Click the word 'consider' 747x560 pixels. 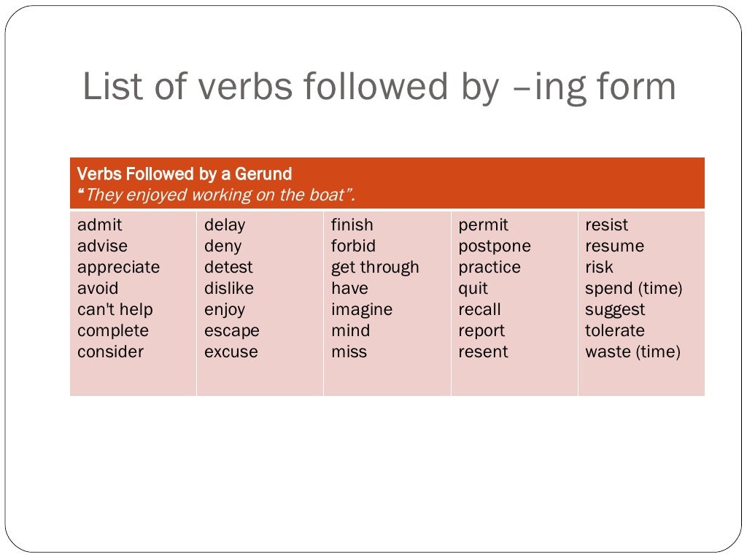(111, 352)
